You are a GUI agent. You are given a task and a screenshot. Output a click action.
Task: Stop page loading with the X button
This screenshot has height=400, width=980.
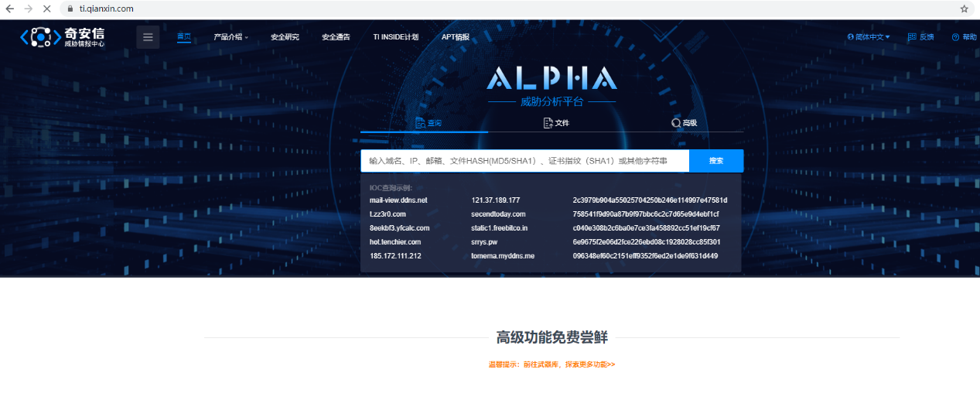coord(47,9)
